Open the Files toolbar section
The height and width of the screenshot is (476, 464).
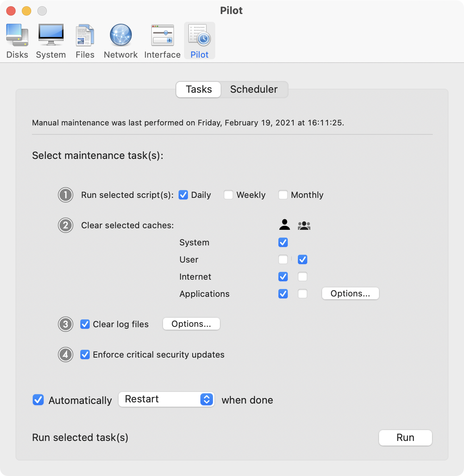[x=85, y=36]
